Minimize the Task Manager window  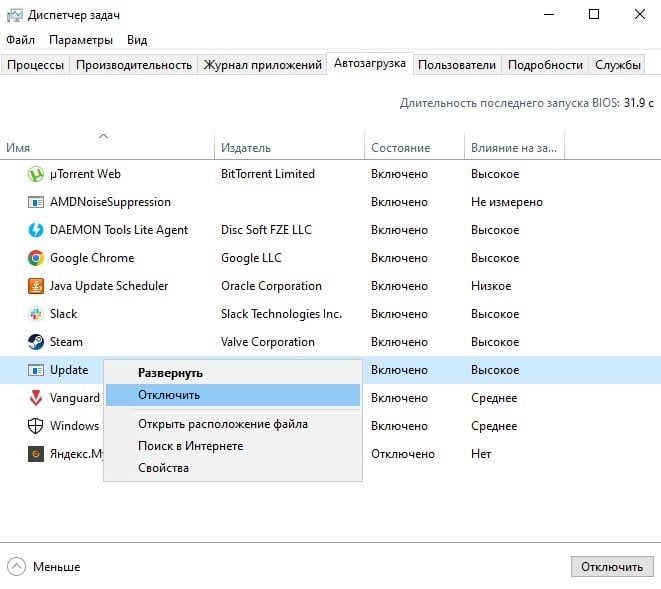coord(549,15)
